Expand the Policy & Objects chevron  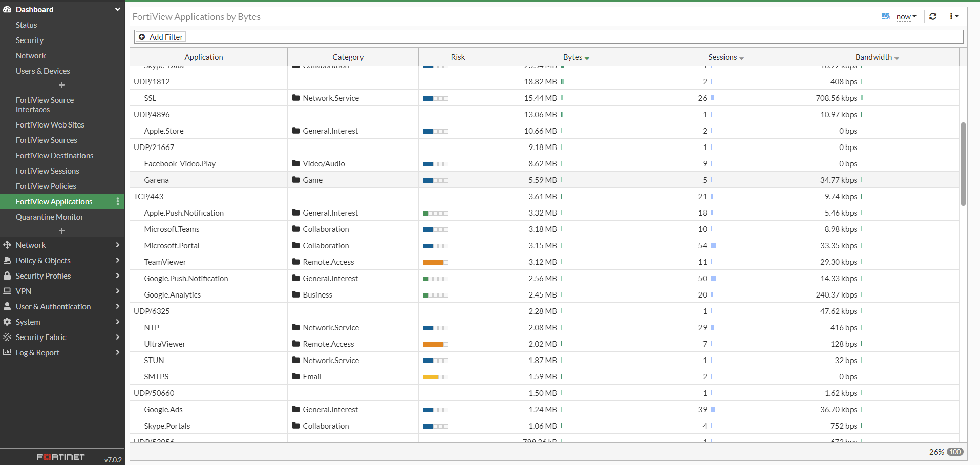pos(118,260)
